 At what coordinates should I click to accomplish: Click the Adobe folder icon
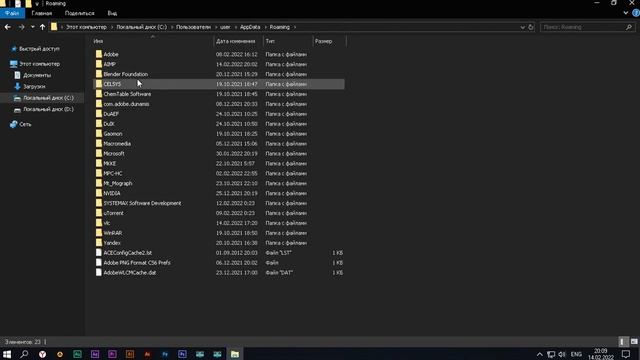click(99, 54)
